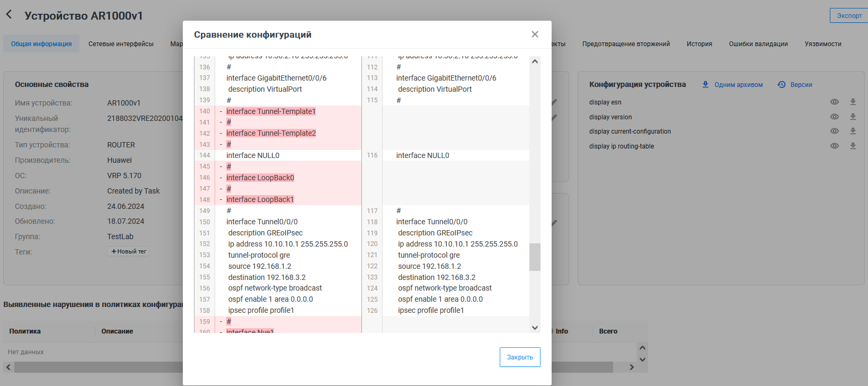Viewport: 868px width, 386px height.
Task: Preview display ip routing-table with eye icon
Action: pyautogui.click(x=835, y=146)
